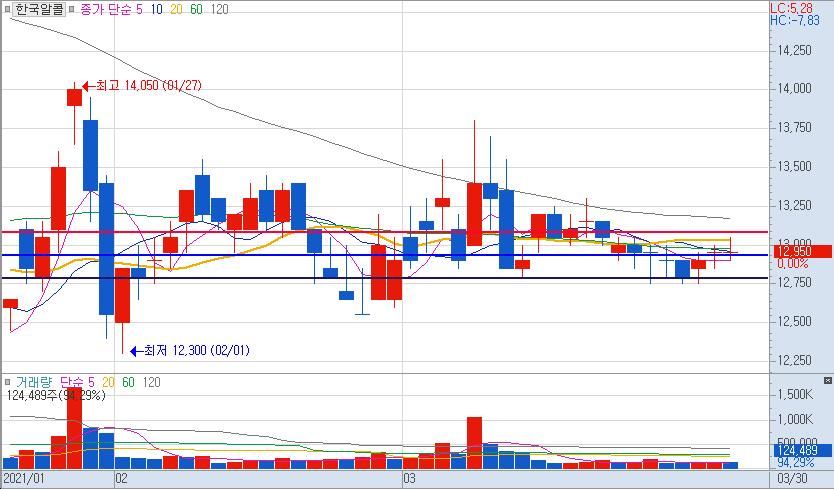Select the 종가 단순 5-day moving average label
Image resolution: width=834 pixels, height=489 pixels.
pyautogui.click(x=111, y=9)
